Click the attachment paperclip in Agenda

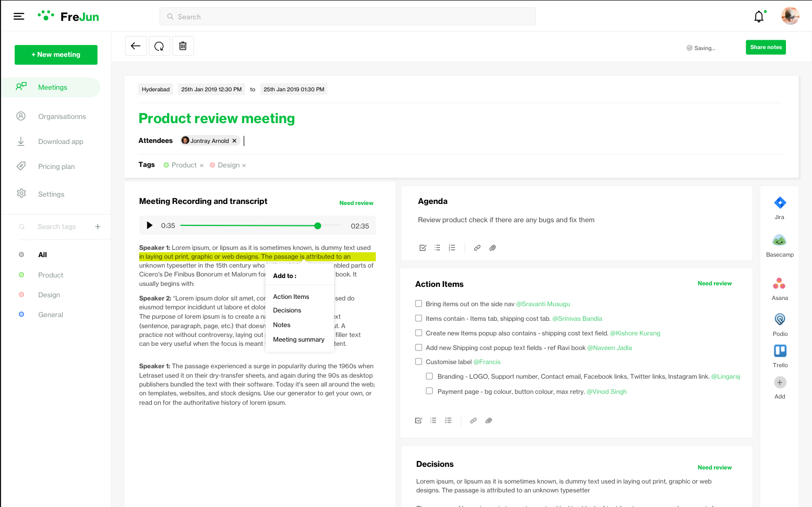pyautogui.click(x=492, y=248)
